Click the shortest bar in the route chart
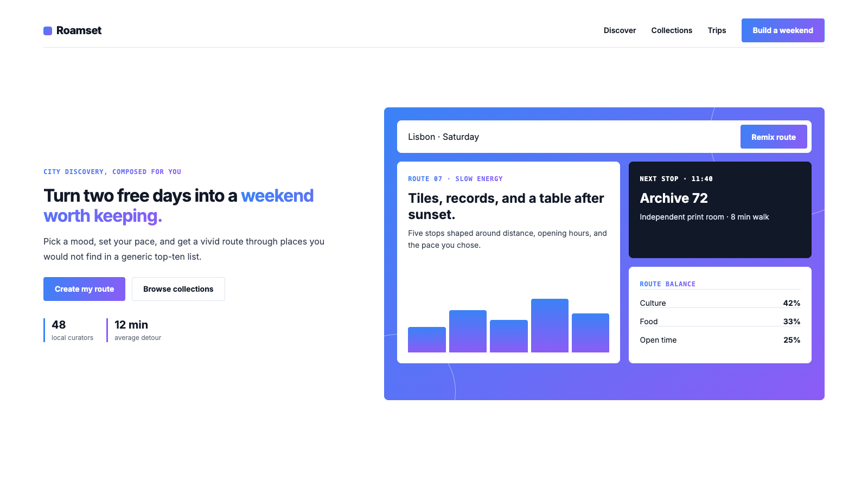Viewport: 868px width, 488px height. pos(427,339)
